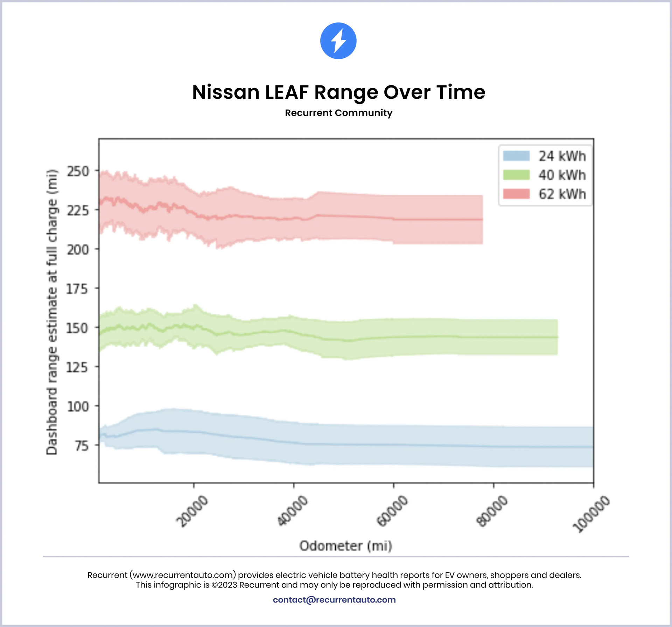Click the blue 24 kWh legend swatch
This screenshot has height=627, width=672.
(x=516, y=156)
